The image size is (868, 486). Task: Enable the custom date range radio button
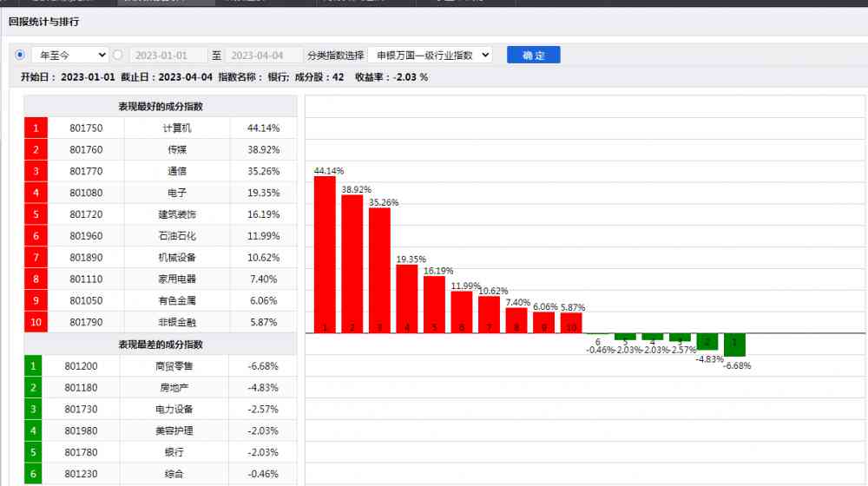click(118, 55)
